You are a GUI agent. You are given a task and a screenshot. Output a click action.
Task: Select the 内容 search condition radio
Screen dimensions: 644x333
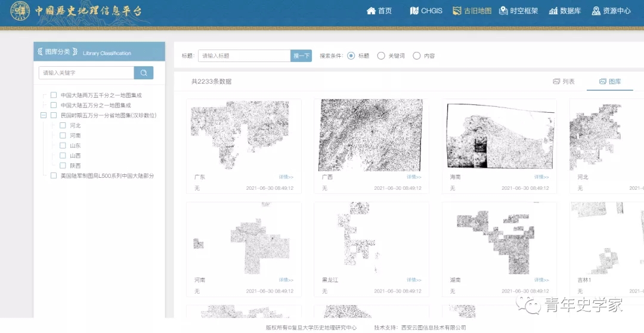416,56
